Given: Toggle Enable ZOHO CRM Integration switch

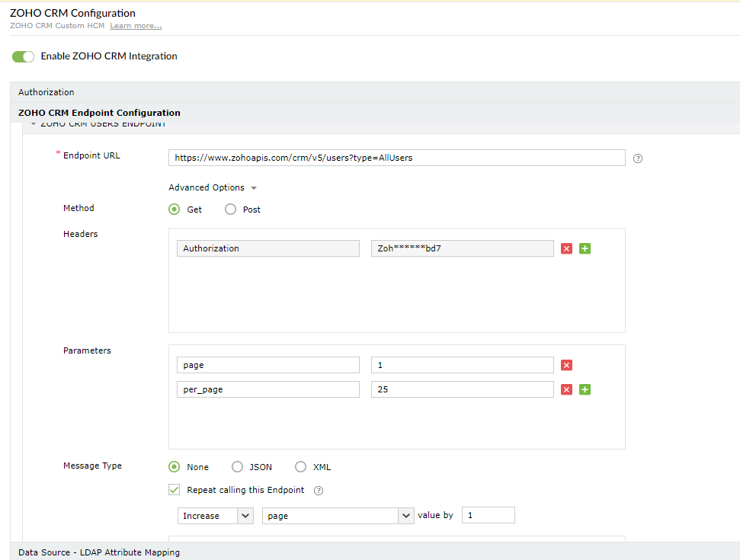Looking at the screenshot, I should coord(24,56).
